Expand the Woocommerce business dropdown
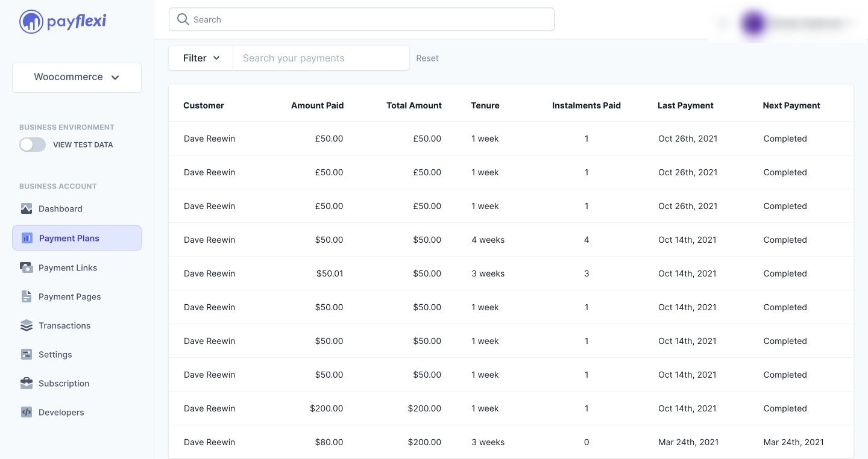Viewport: 868px width, 459px height. 77,78
